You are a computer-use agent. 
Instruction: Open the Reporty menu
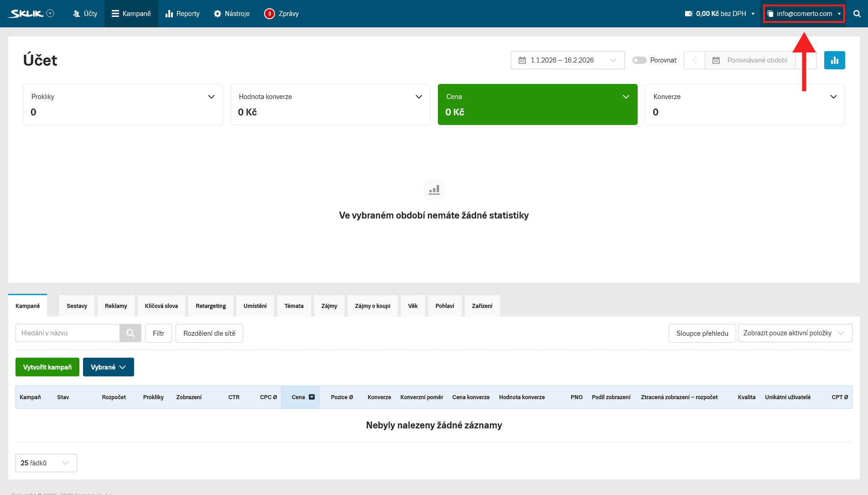(x=182, y=14)
